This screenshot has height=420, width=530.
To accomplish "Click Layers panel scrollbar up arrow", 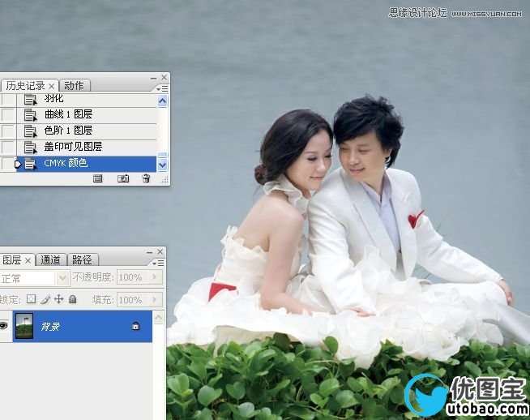I will pyautogui.click(x=159, y=318).
